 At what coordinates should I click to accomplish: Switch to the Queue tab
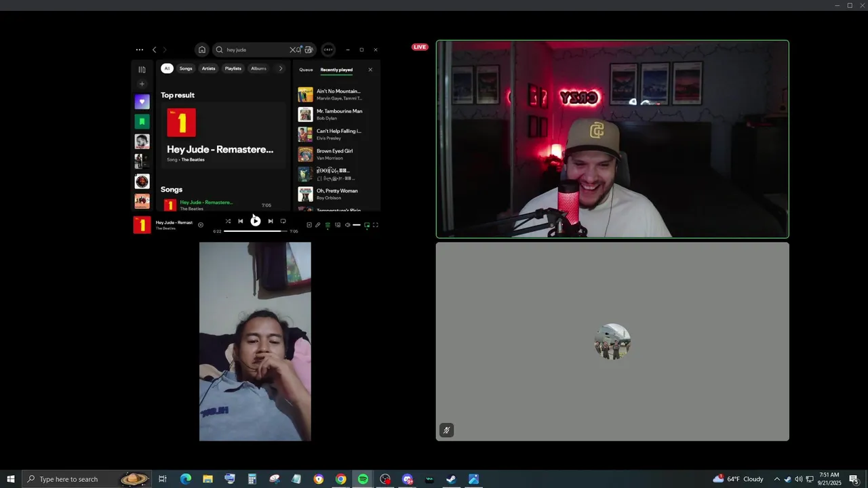click(x=306, y=70)
